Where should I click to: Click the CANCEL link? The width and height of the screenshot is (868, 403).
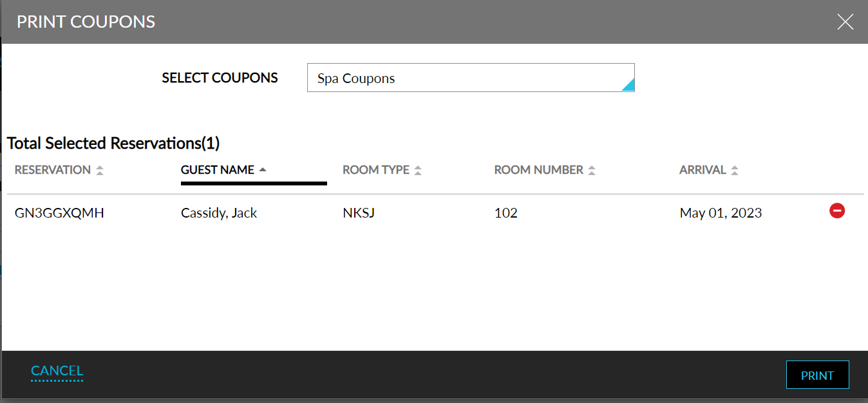click(x=57, y=371)
